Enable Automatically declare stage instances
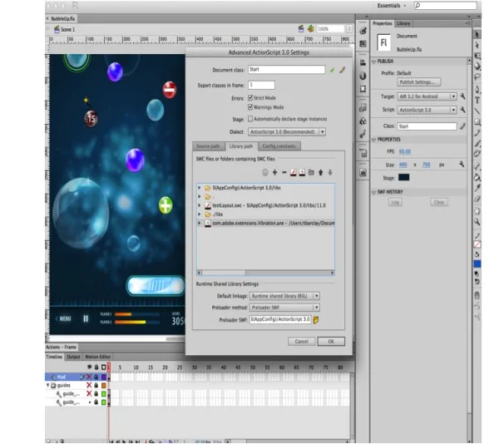 (x=250, y=119)
